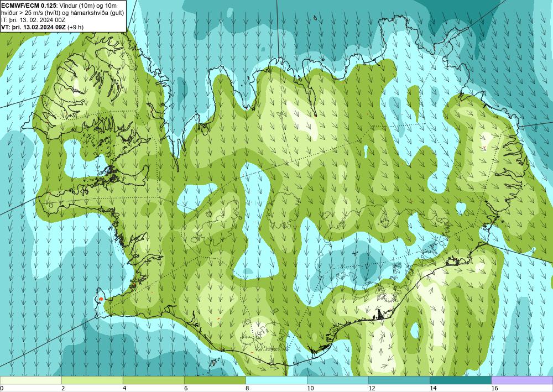The width and height of the screenshot is (553, 392).
Task: Click the dark green 6–8 legend swatch
Action: pos(215,380)
